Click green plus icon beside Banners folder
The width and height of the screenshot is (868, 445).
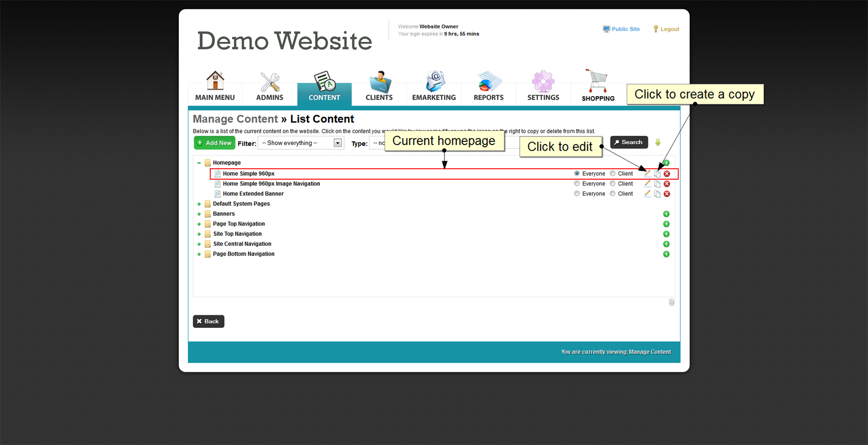(x=666, y=214)
